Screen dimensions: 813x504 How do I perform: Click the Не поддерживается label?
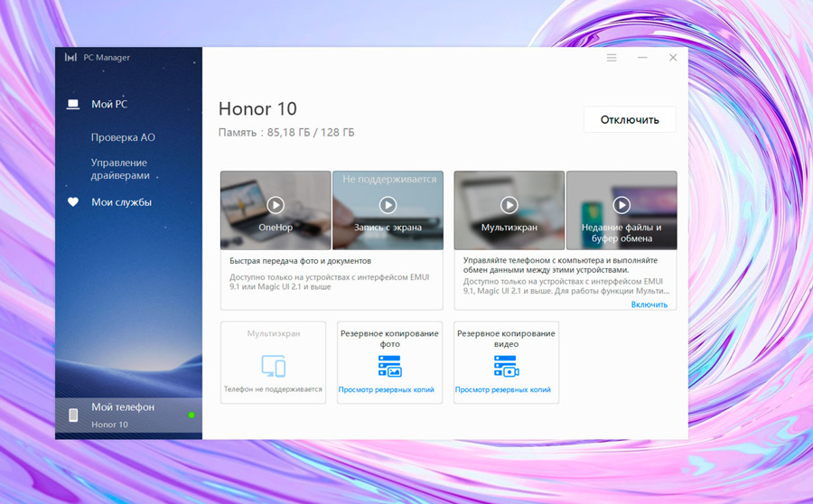389,180
